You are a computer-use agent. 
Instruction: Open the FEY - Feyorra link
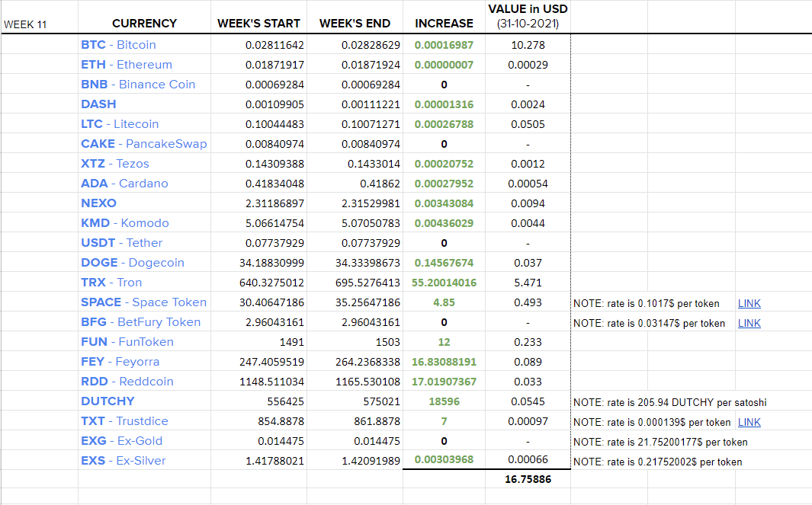point(120,362)
